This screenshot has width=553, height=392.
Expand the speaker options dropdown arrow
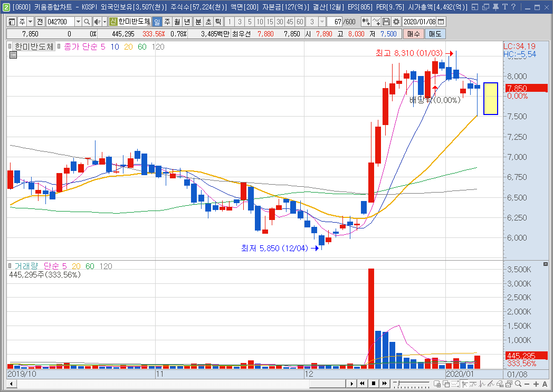click(104, 22)
